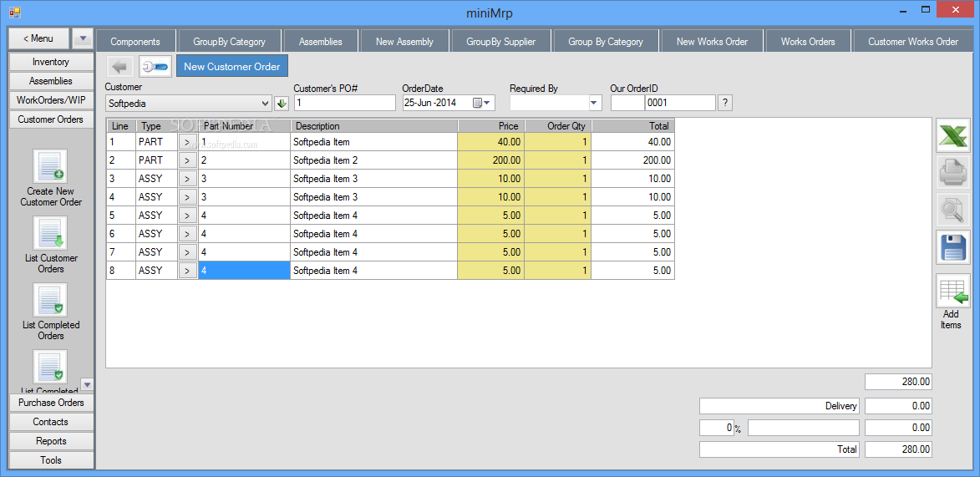The image size is (980, 477).
Task: Click the Price cell showing 40.00
Action: 491,143
